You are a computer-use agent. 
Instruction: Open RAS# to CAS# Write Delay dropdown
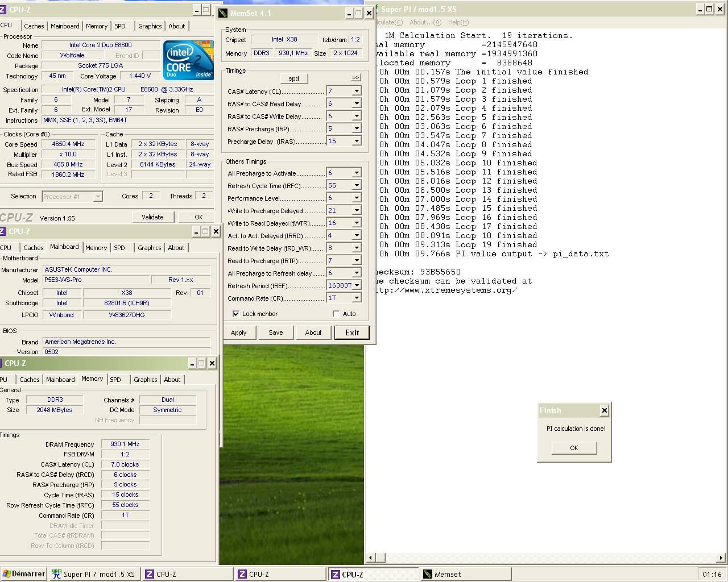(357, 116)
